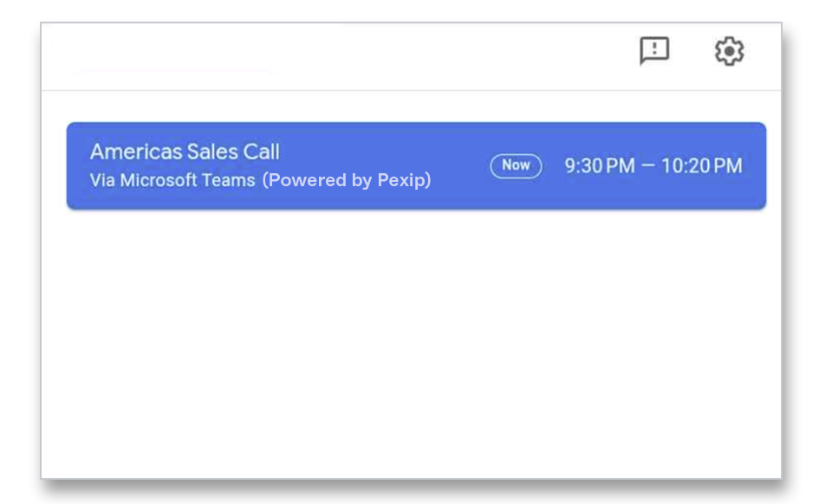Viewport: 819px width, 504px height.
Task: Click the dash between meeting times
Action: pos(648,165)
